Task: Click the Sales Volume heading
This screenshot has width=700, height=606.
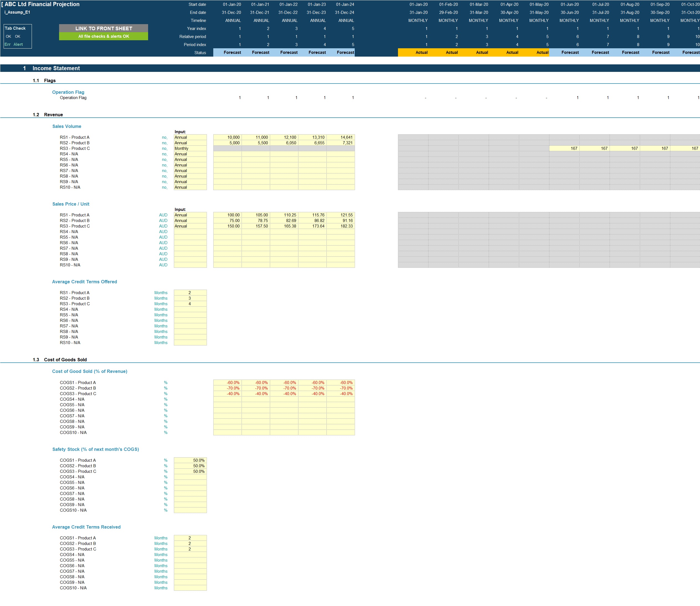Action: point(67,127)
